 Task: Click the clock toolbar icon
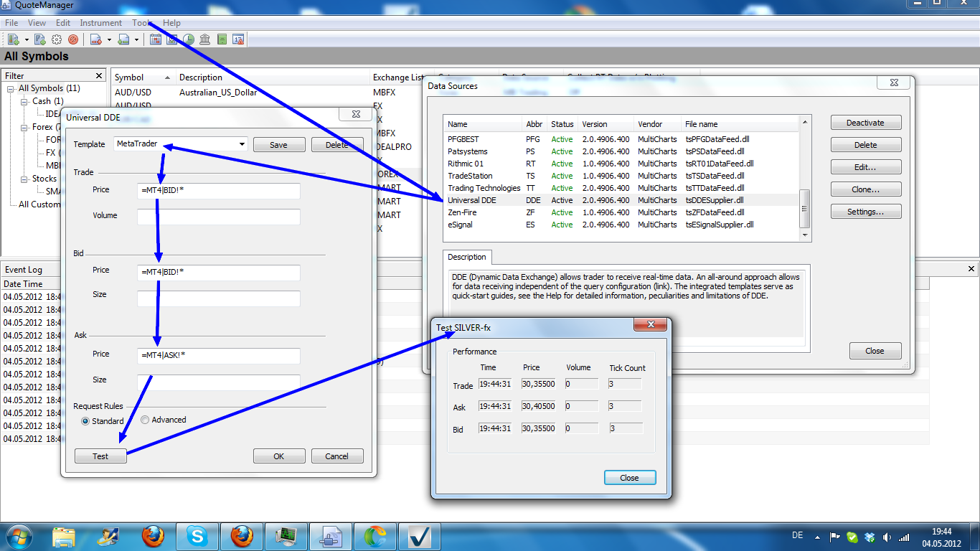point(189,39)
